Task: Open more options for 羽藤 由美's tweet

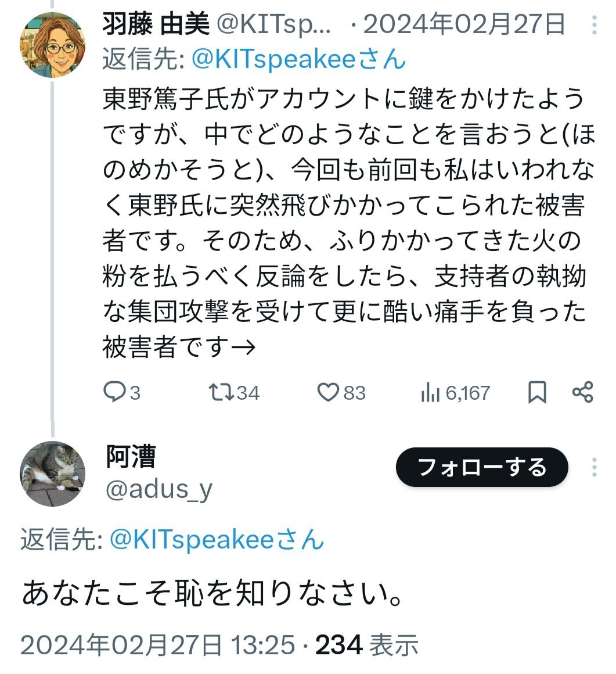Action: (594, 25)
